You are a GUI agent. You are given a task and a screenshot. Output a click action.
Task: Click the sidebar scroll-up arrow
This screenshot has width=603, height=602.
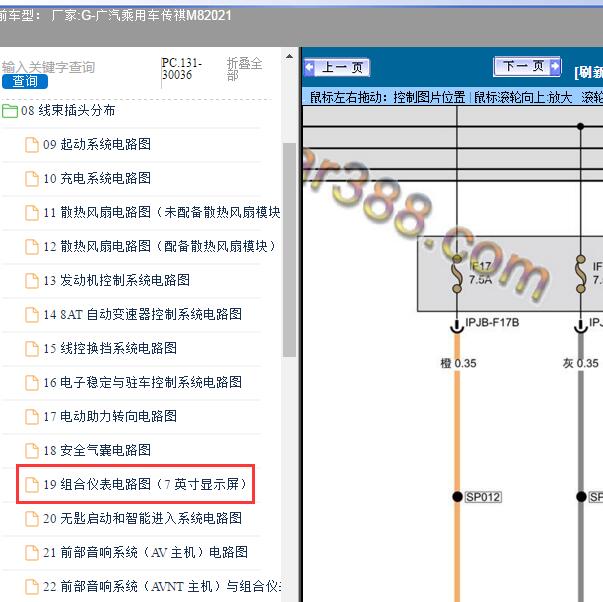point(289,57)
